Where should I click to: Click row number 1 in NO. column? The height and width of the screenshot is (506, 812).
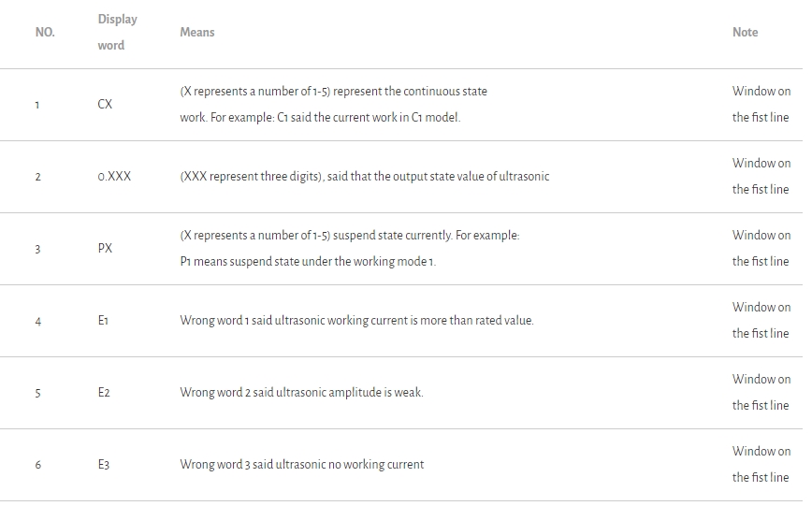[37, 105]
